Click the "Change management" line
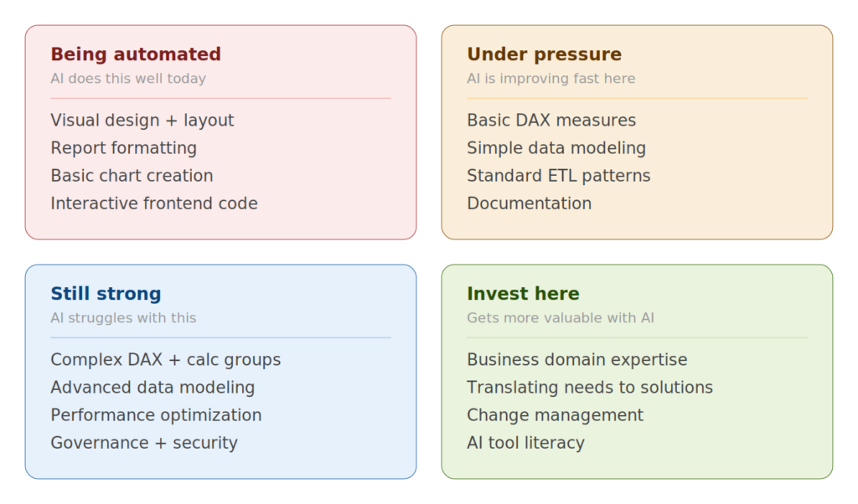The width and height of the screenshot is (858, 504). click(x=555, y=415)
